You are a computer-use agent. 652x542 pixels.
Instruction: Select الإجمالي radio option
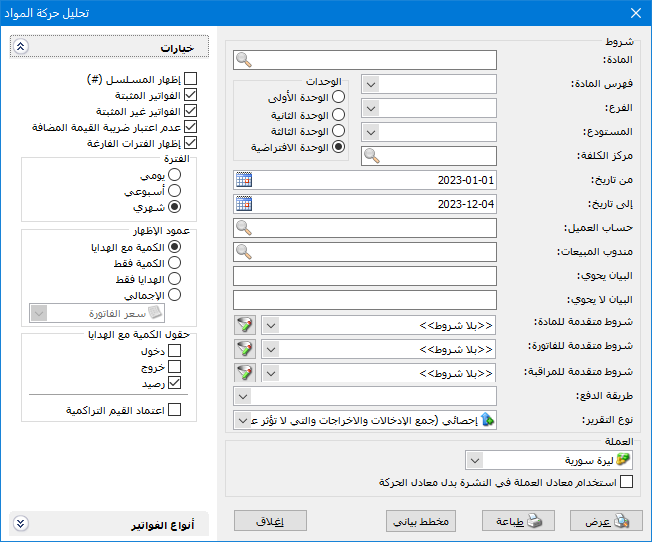[174, 295]
